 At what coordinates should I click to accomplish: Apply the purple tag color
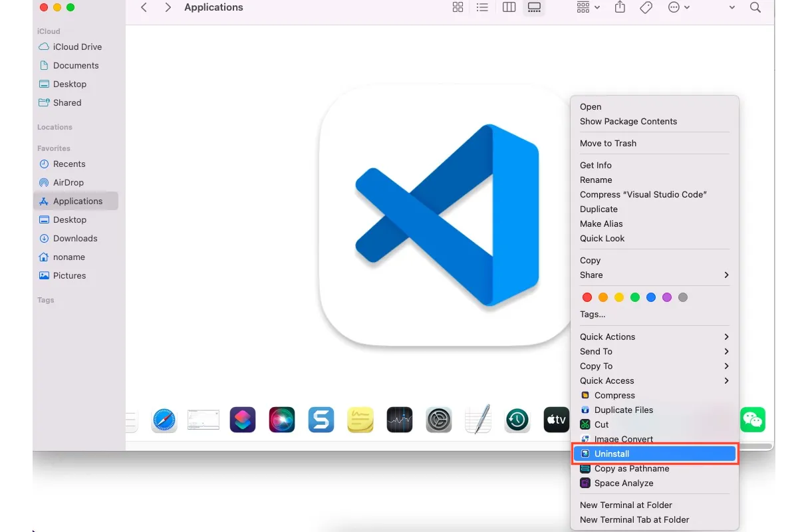point(667,297)
